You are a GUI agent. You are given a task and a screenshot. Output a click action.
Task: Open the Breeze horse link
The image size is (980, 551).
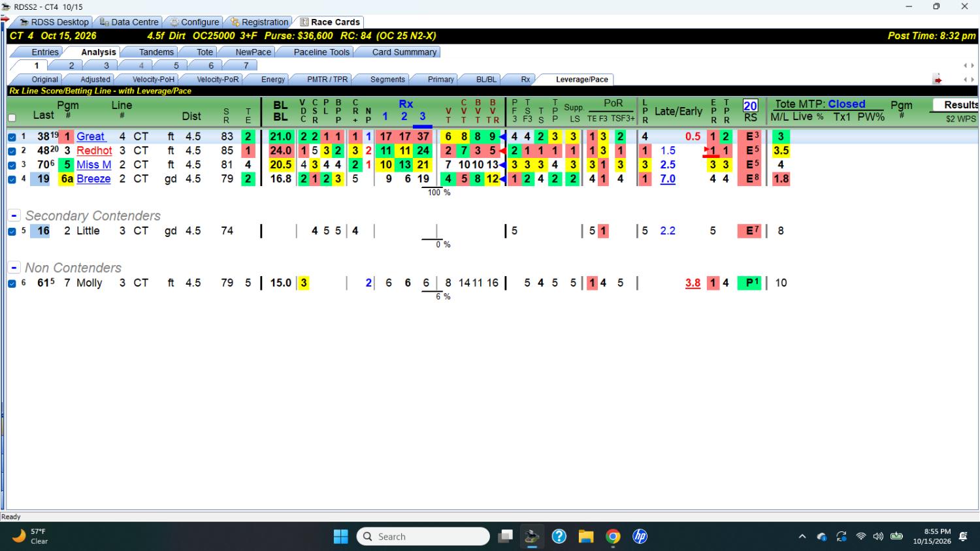(x=93, y=179)
